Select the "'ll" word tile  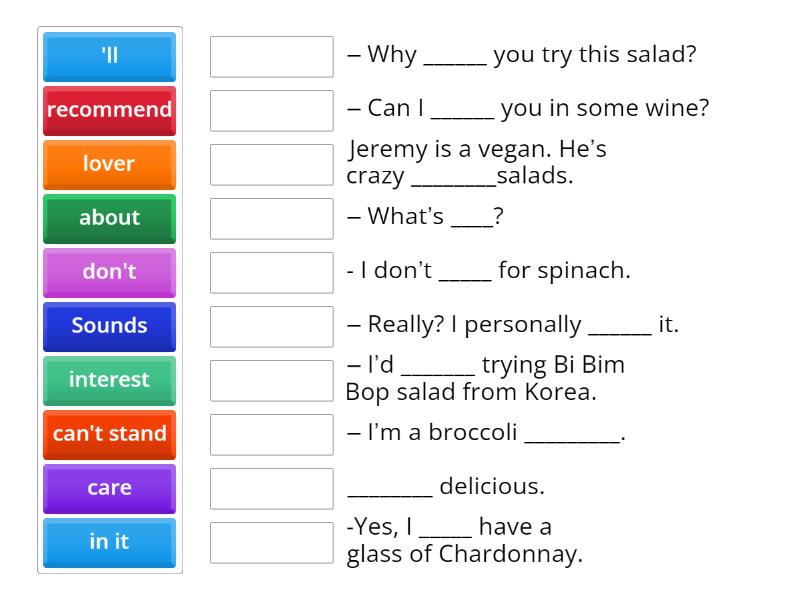click(109, 57)
